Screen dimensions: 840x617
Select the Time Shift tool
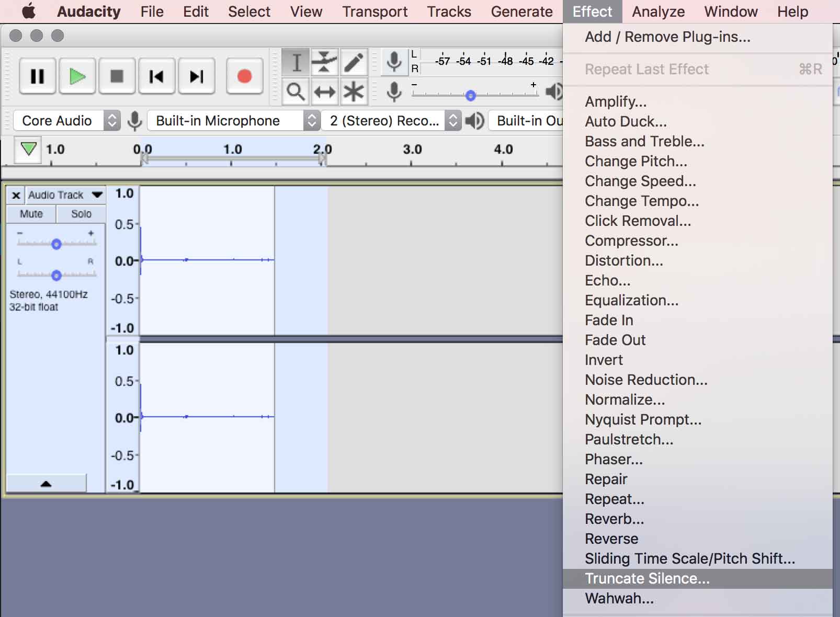point(325,92)
